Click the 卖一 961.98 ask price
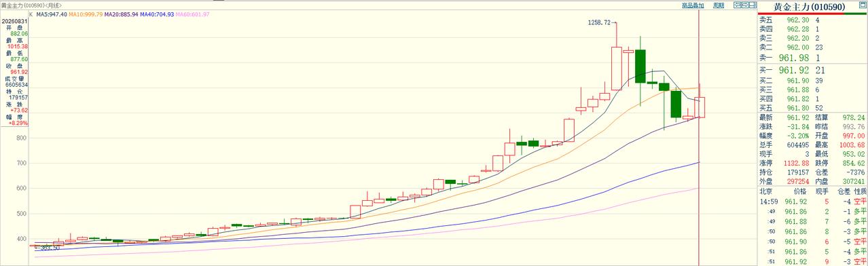Screen dimensions: 868x266 click(793, 58)
